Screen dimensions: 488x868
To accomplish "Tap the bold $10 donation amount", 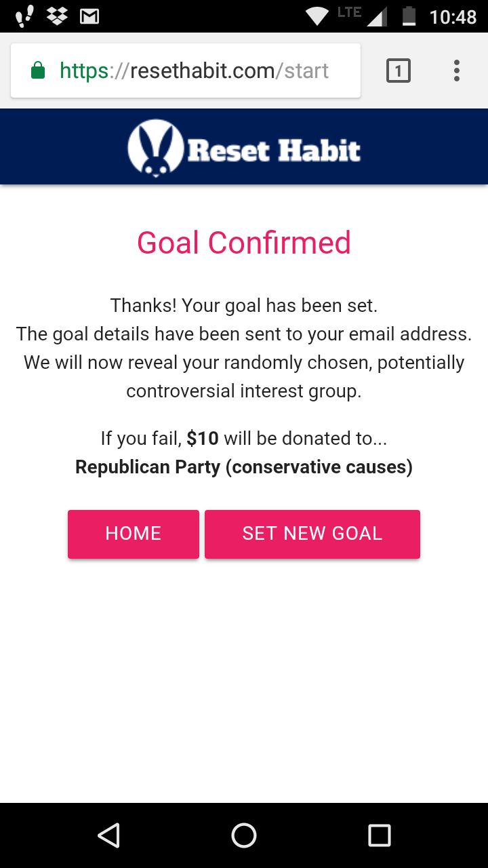I will point(203,439).
